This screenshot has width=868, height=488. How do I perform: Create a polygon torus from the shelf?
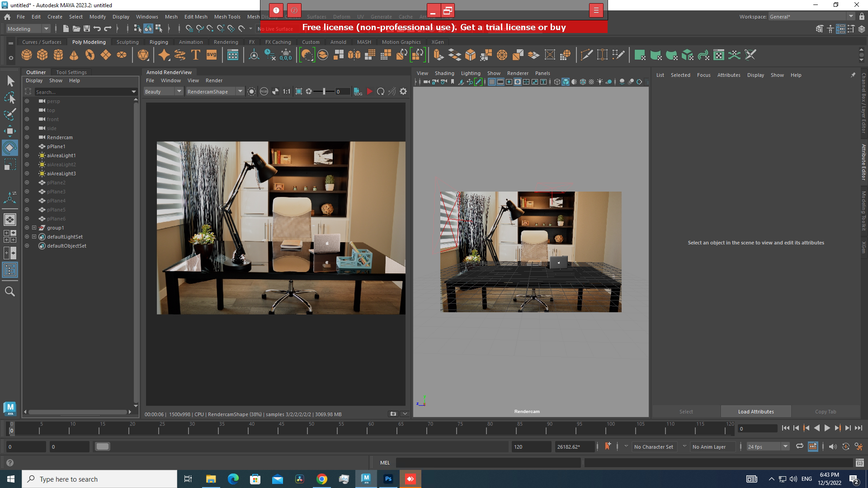(90, 55)
